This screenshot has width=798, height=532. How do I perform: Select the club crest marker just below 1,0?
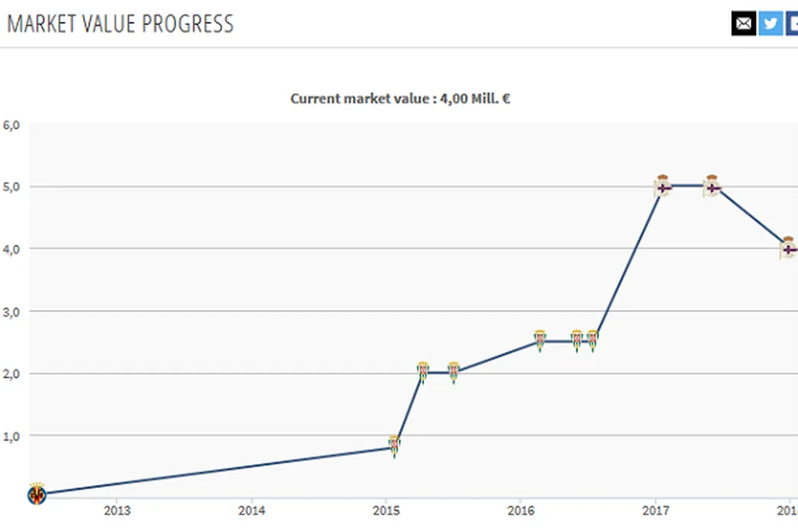[x=394, y=447]
